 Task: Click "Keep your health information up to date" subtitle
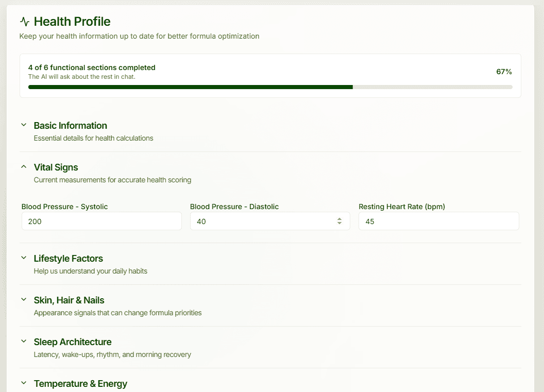click(139, 36)
